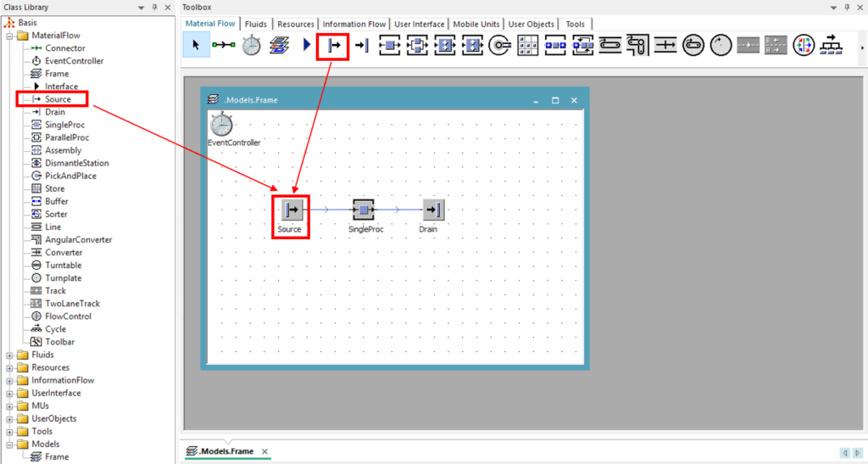
Task: Choose the SingleProc icon in the Toolbox
Action: [x=390, y=46]
